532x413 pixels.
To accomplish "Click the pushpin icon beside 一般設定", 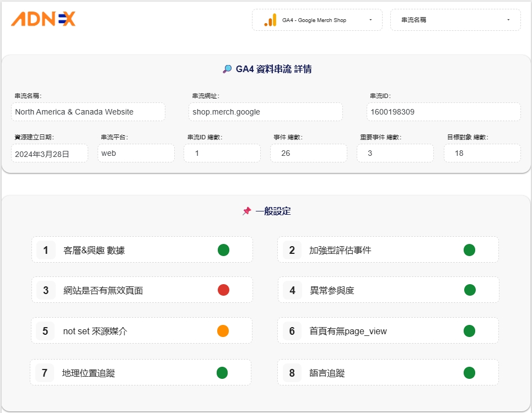I will (x=246, y=211).
